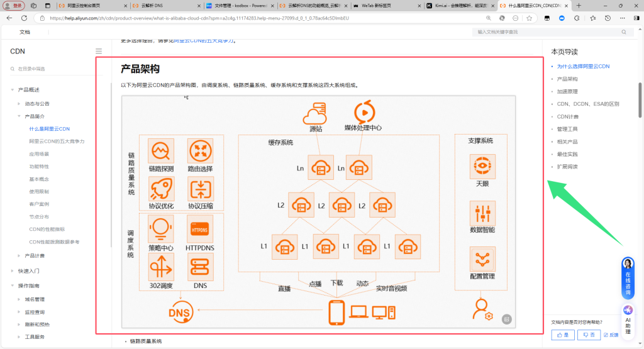Collapse the 产品概述 tree section
The height and width of the screenshot is (349, 644).
click(13, 90)
